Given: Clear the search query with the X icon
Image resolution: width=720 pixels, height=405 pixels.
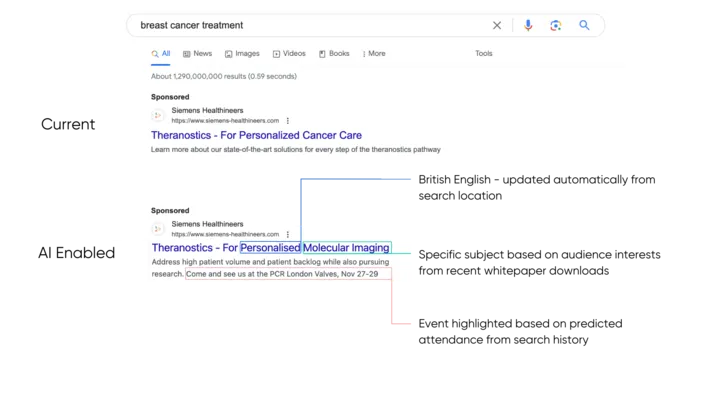Looking at the screenshot, I should coord(497,25).
